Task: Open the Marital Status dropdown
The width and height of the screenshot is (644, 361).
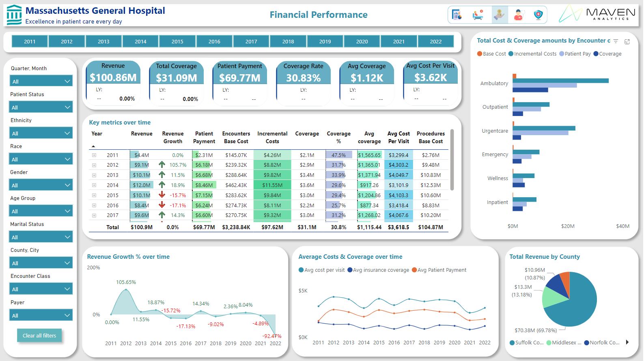Action: click(x=41, y=237)
